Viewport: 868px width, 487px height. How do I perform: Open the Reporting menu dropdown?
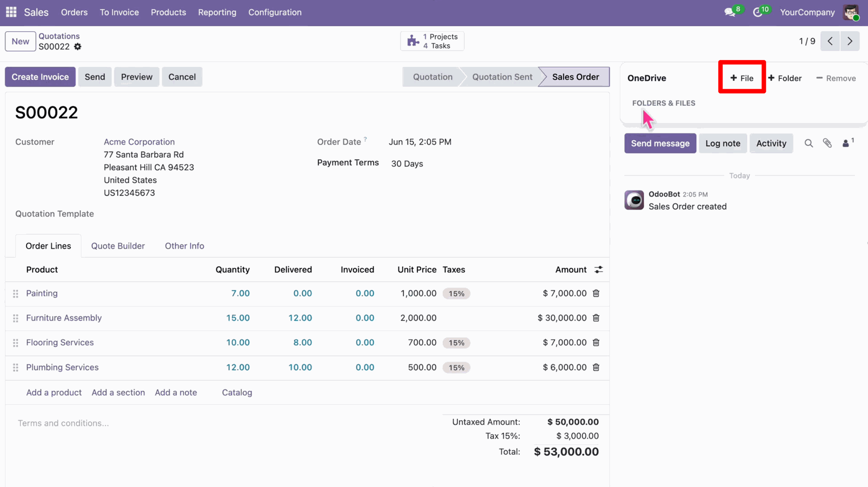[217, 12]
